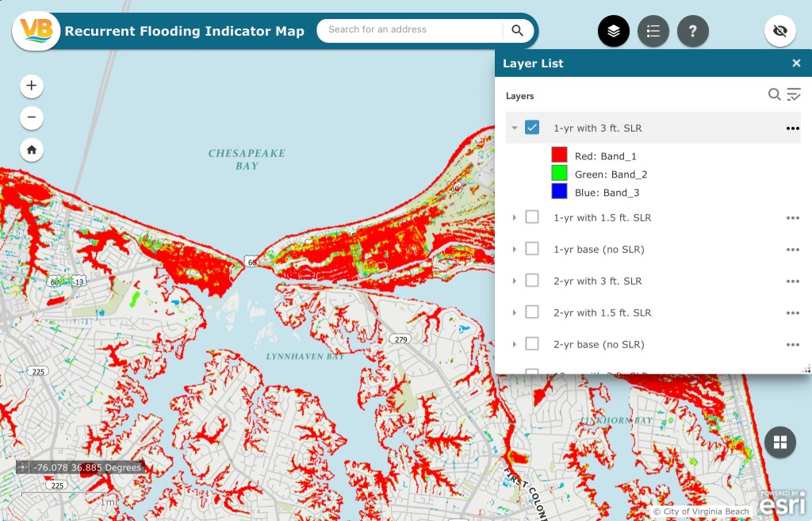Open the help question mark widget
The width and height of the screenshot is (812, 521).
tap(692, 32)
